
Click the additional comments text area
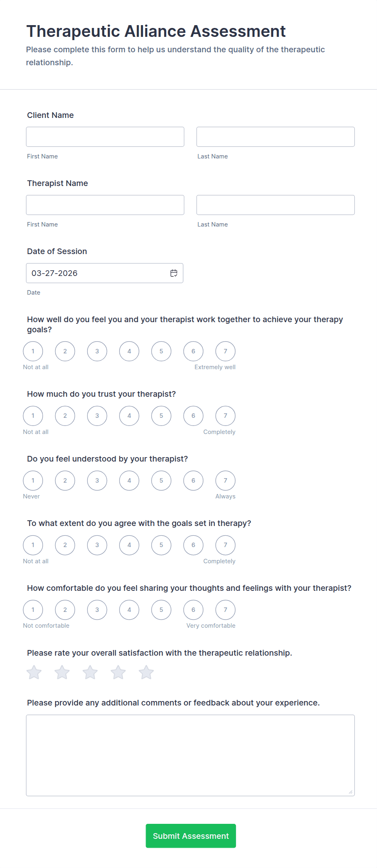click(x=190, y=755)
